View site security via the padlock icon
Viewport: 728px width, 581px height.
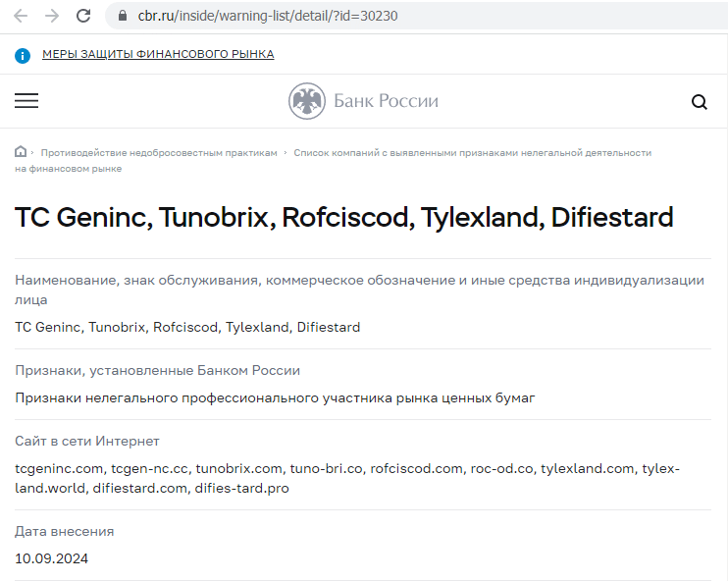(x=123, y=16)
